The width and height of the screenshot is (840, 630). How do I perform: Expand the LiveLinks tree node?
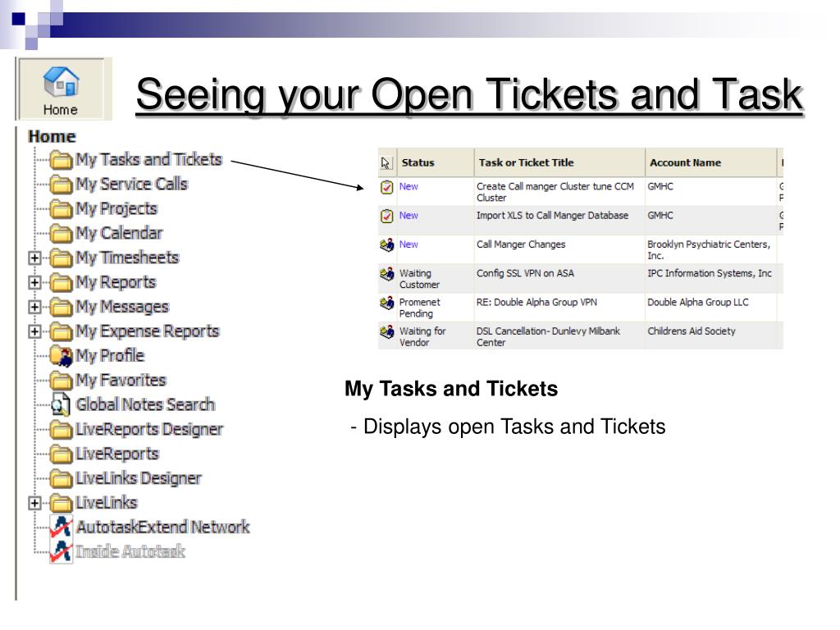tap(34, 503)
